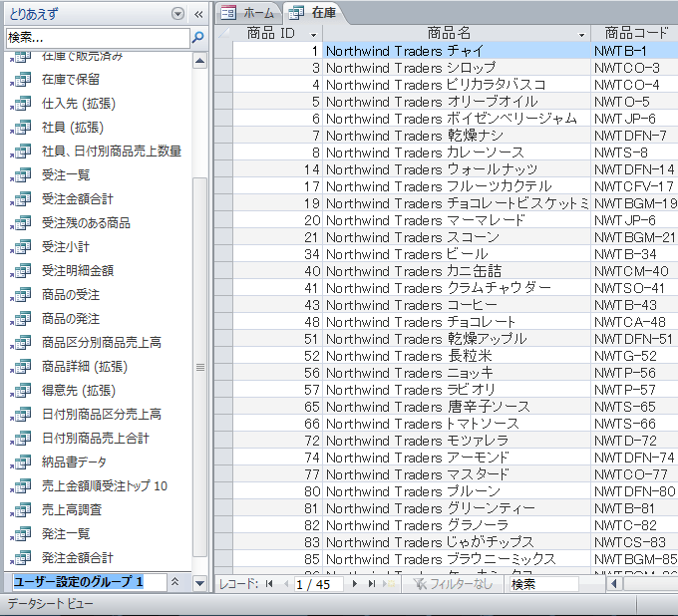Click the navigation pane scrollbar thumb
This screenshot has width=678, height=616.
pos(200,368)
